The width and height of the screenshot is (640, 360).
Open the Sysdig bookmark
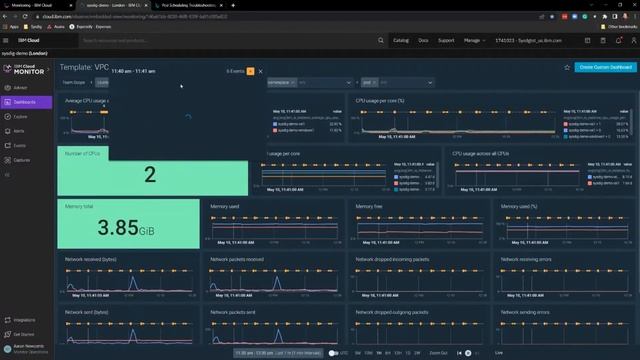pyautogui.click(x=33, y=27)
